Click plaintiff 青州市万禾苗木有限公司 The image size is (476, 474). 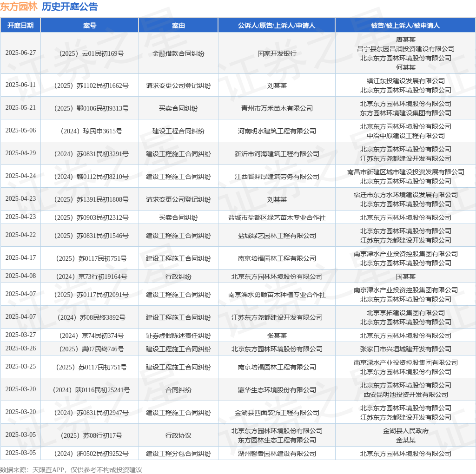[x=277, y=108]
